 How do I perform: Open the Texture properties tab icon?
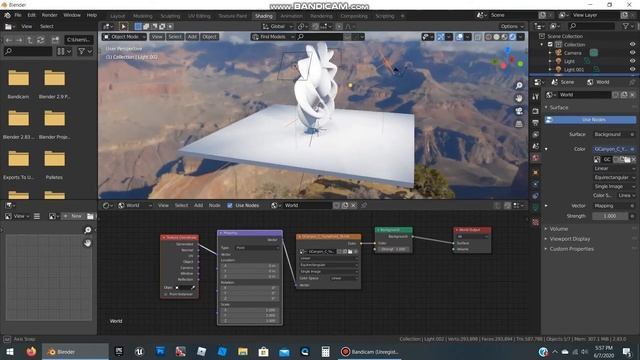tap(536, 222)
